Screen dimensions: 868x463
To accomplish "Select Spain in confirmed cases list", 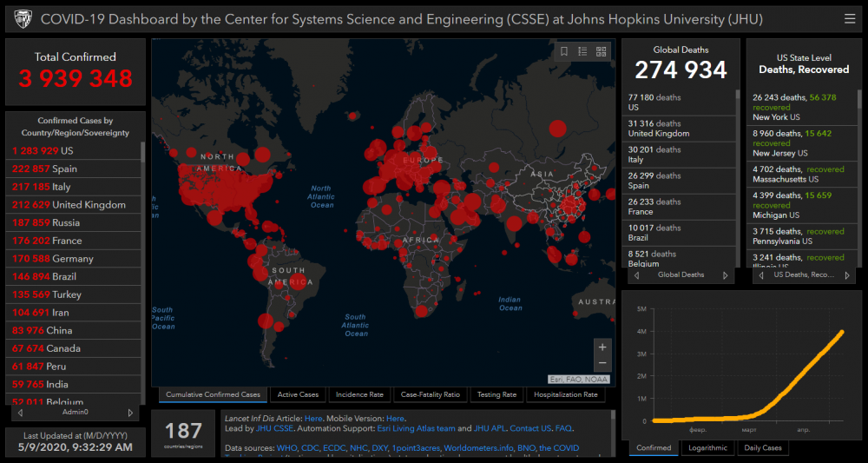I will click(65, 169).
